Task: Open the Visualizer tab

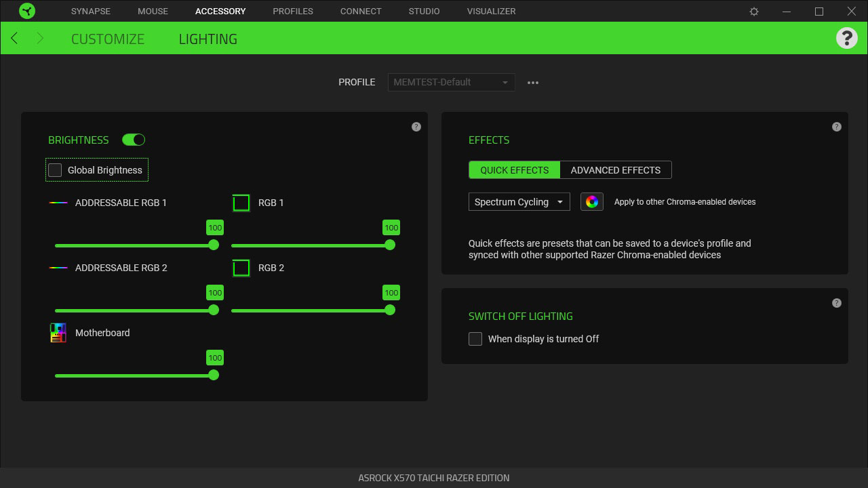Action: pos(491,12)
